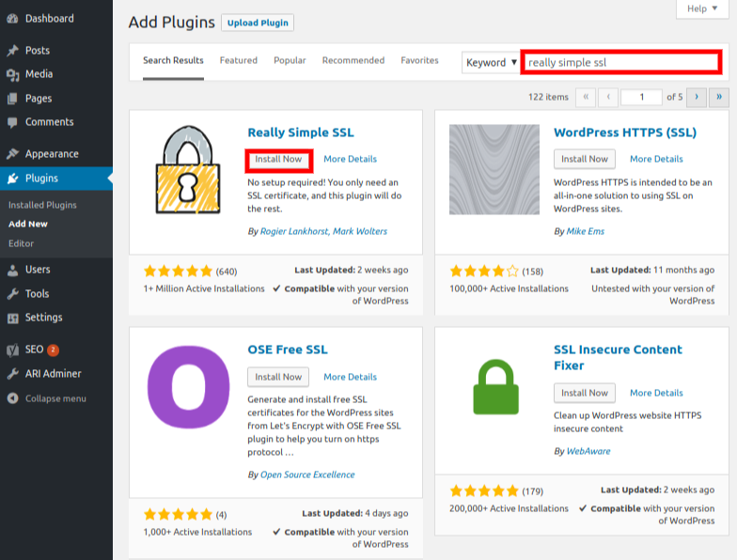Open Add New plugins submenu item

point(28,224)
